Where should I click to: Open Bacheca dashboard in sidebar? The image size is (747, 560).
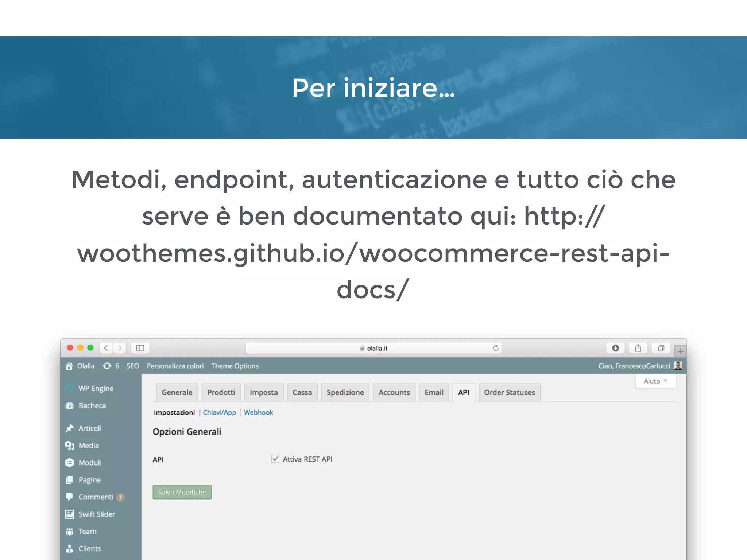coord(92,405)
